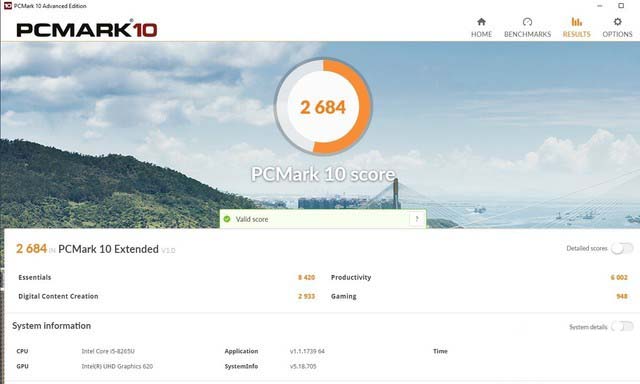Click the PCMark 10 score caption
Screen dimensions: 640x384
click(x=323, y=174)
